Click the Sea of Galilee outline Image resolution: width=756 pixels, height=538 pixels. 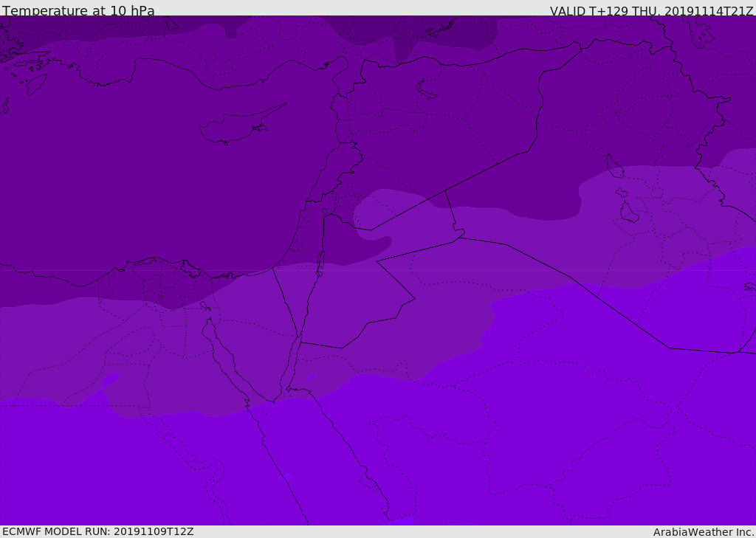point(324,212)
